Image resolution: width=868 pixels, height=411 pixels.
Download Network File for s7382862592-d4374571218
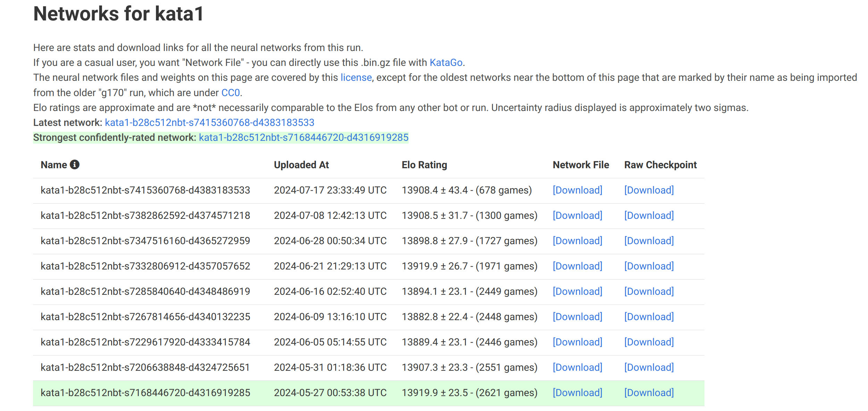[577, 215]
